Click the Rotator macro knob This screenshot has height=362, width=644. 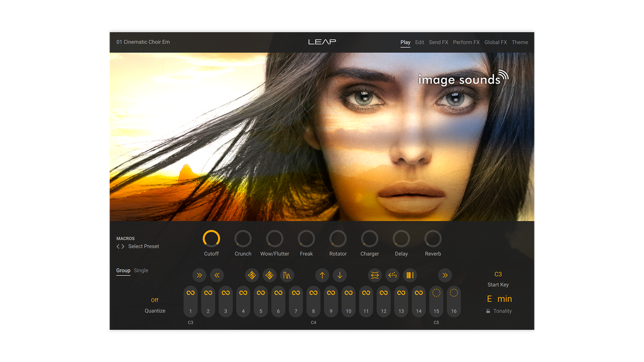tap(338, 239)
